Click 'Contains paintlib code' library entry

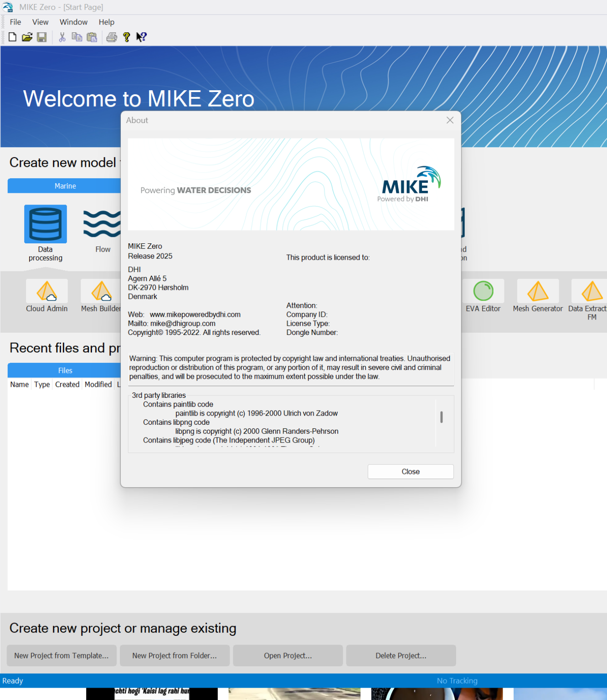[x=178, y=404]
